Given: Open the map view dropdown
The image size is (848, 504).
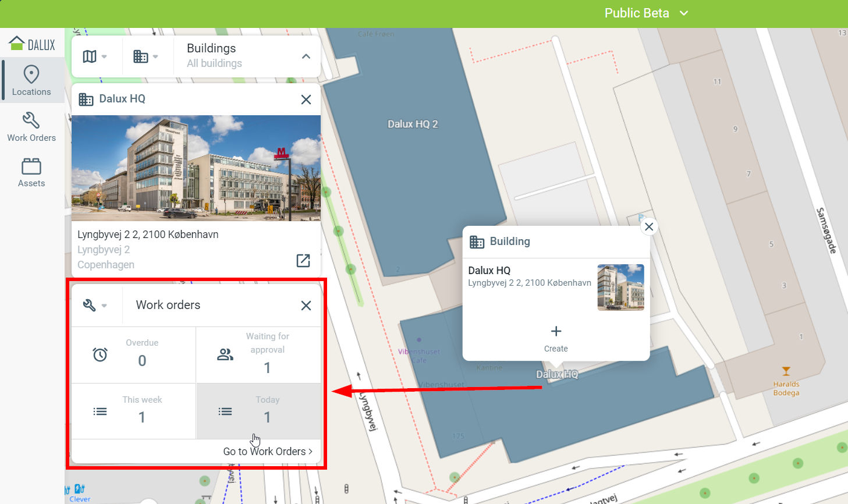Looking at the screenshot, I should click(x=95, y=56).
